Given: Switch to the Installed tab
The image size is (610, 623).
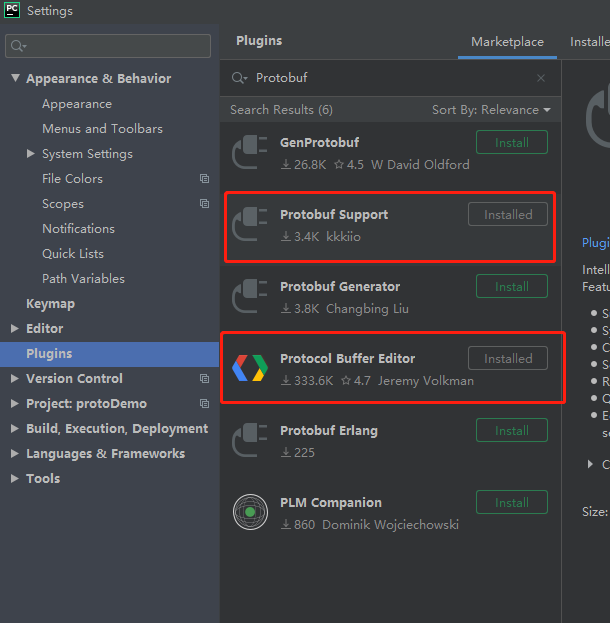Looking at the screenshot, I should (590, 42).
